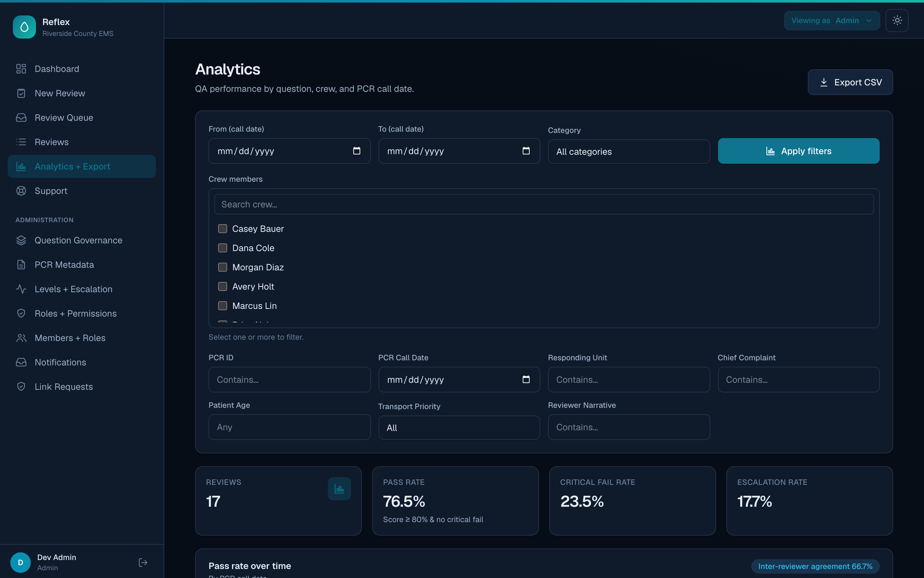Check the Casey Bauer crew checkbox
Viewport: 924px width, 578px height.
(x=223, y=229)
